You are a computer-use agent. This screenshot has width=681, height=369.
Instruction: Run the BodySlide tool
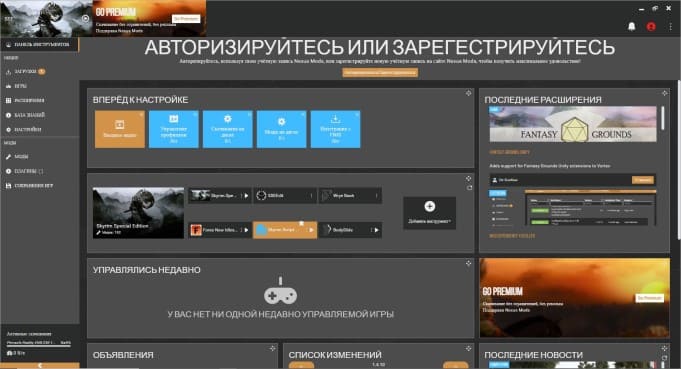[x=376, y=230]
